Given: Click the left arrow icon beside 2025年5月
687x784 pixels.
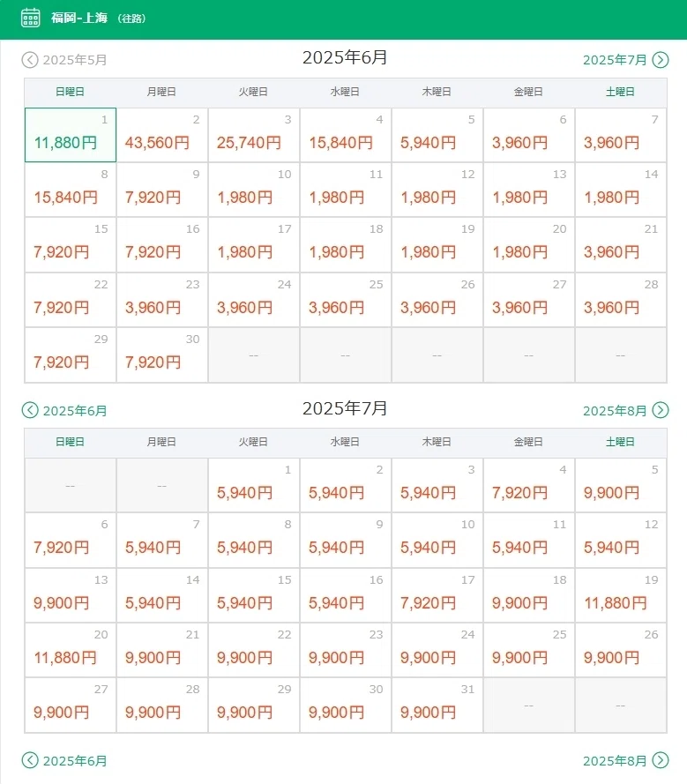Looking at the screenshot, I should tap(30, 60).
